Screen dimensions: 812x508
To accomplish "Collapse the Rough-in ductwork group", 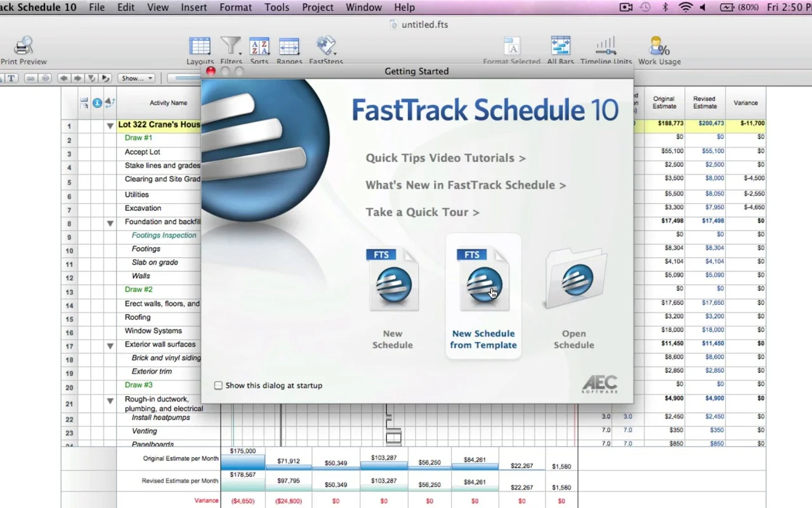I will click(x=110, y=401).
